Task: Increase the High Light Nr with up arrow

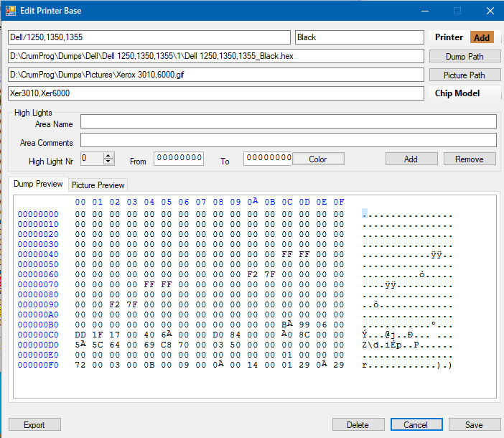Action: coord(108,155)
